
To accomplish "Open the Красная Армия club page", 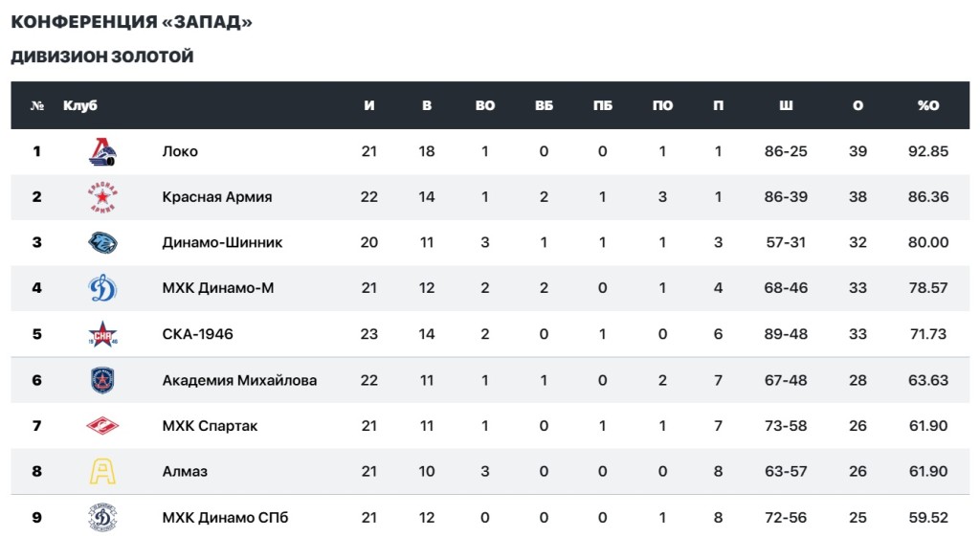I will point(217,197).
